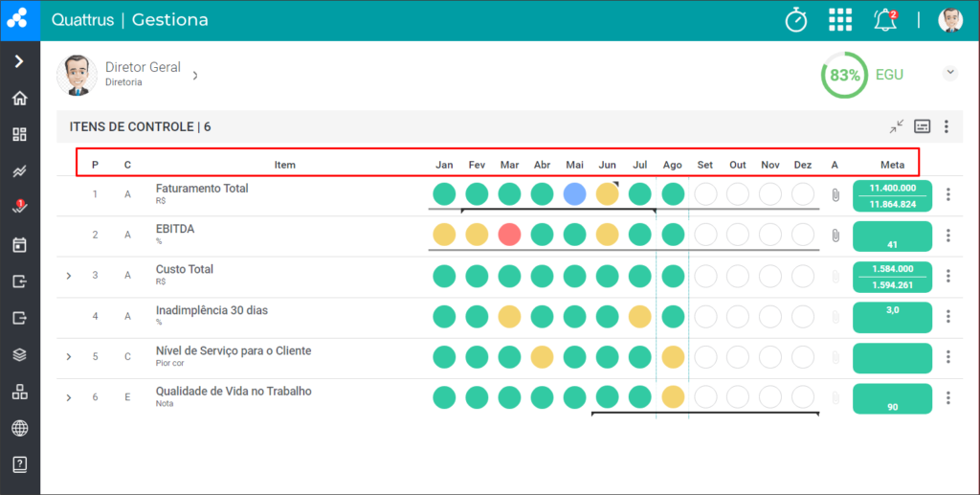Open Inadimplência 30 dias item
This screenshot has width=980, height=495.
coord(212,310)
